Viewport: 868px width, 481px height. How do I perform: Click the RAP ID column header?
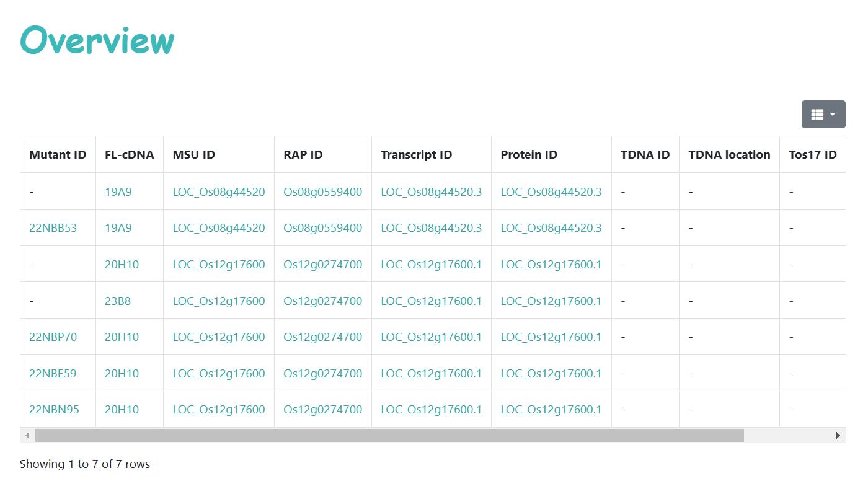click(323, 155)
